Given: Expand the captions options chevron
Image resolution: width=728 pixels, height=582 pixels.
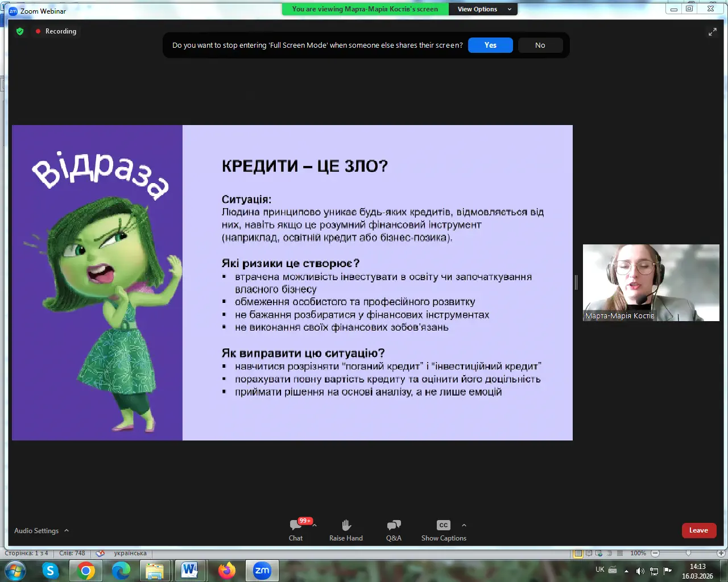Looking at the screenshot, I should click(464, 525).
